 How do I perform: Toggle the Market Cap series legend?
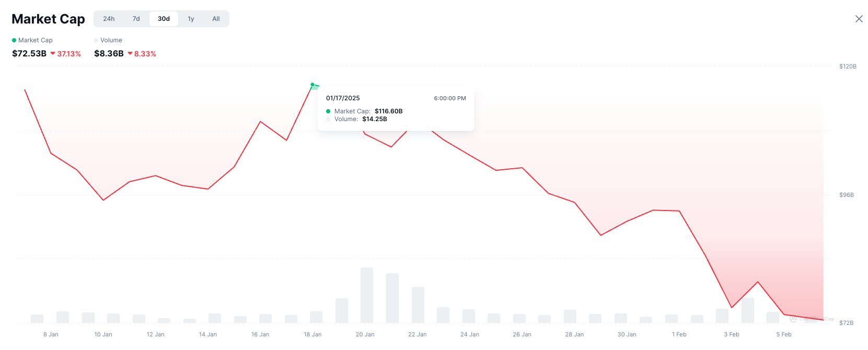pyautogui.click(x=32, y=40)
